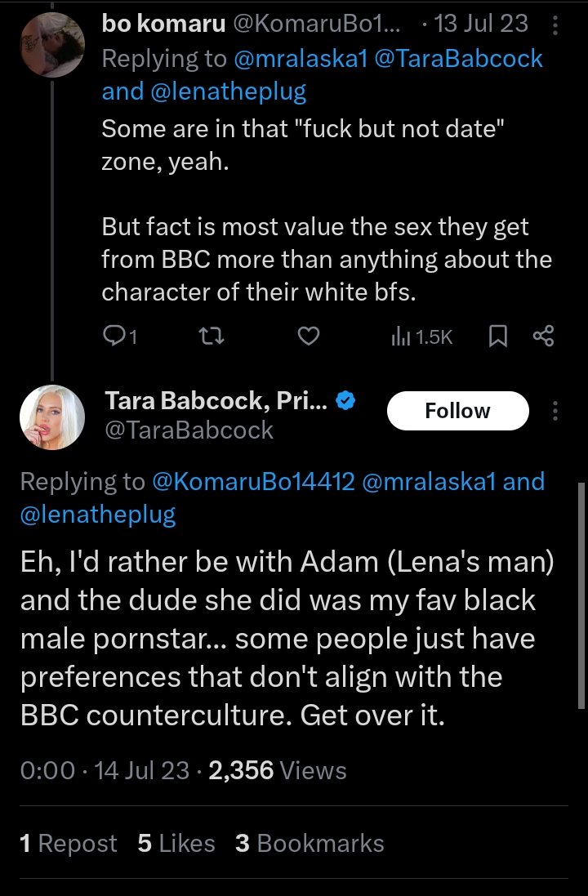Follow Tara Babcock
588x896 pixels.
point(457,410)
